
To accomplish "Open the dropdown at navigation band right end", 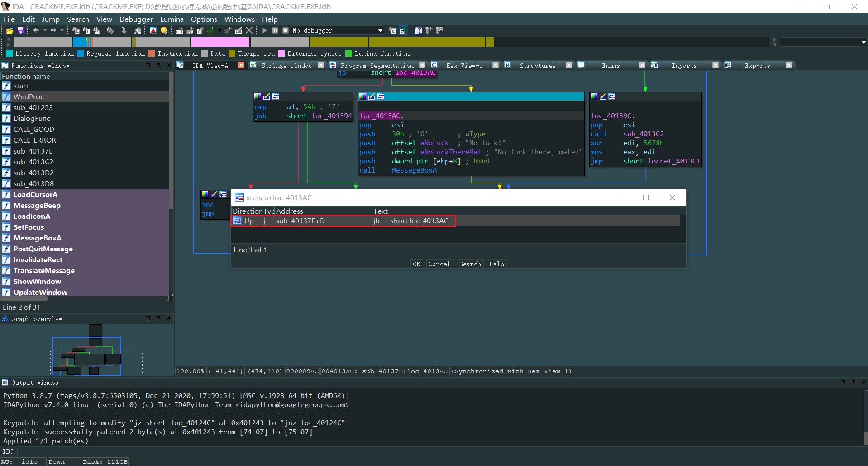I will 863,42.
